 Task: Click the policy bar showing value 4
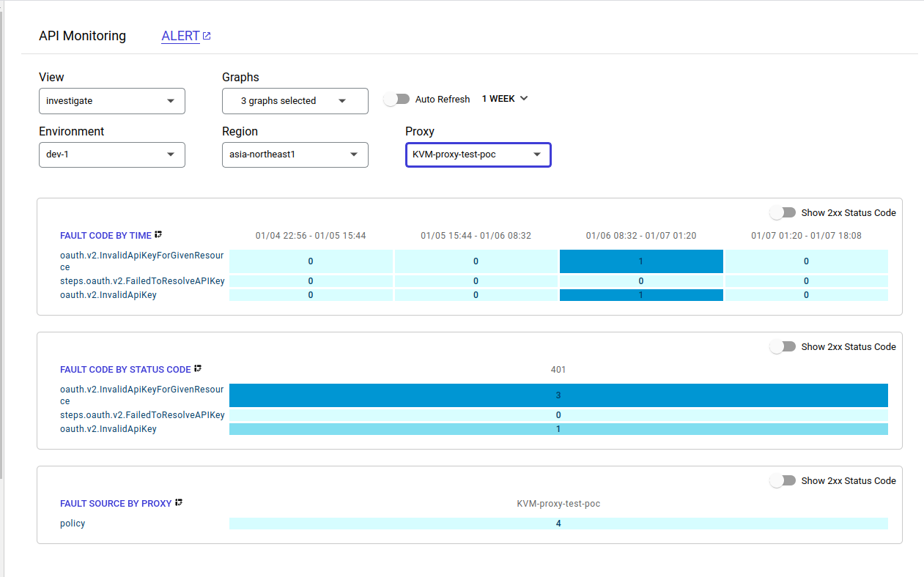[558, 524]
